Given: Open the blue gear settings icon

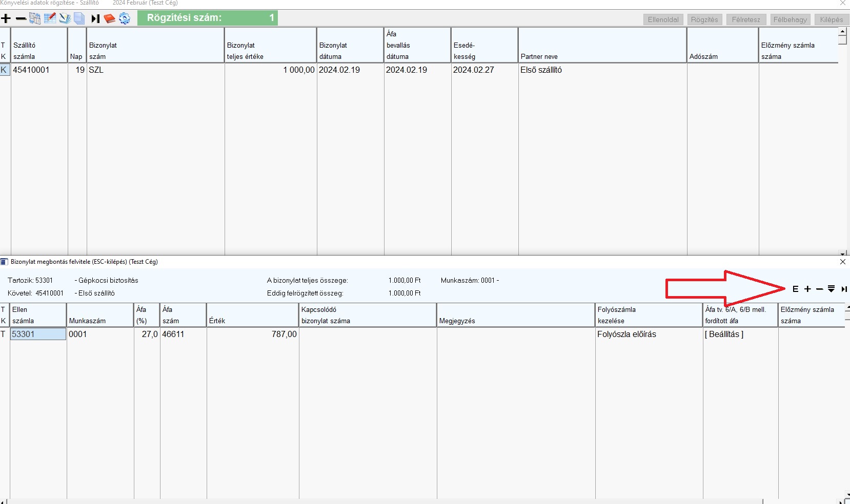Looking at the screenshot, I should pos(125,19).
